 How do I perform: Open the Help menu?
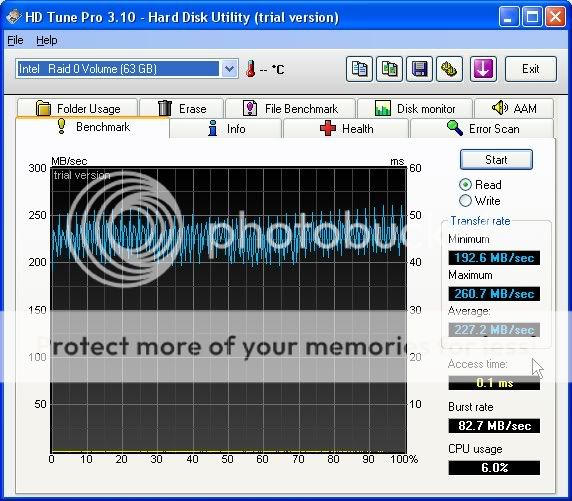pyautogui.click(x=47, y=40)
